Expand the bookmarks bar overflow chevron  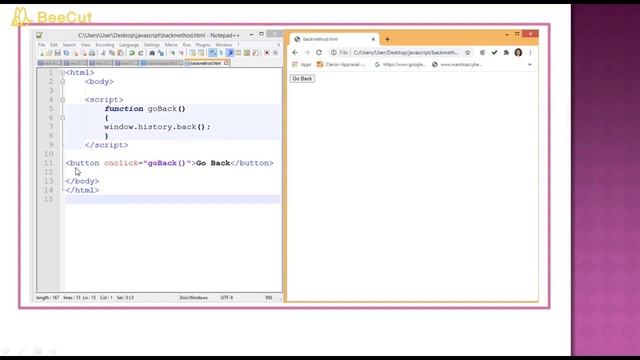(x=530, y=64)
